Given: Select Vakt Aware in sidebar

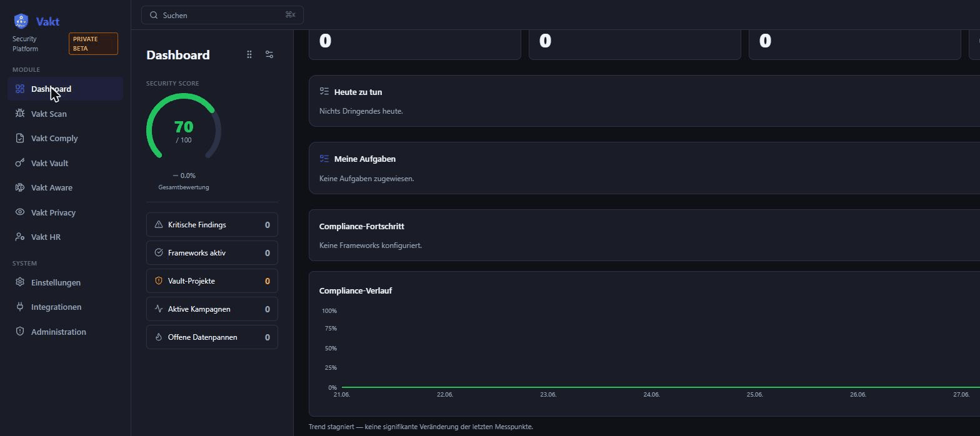Looking at the screenshot, I should (65, 187).
